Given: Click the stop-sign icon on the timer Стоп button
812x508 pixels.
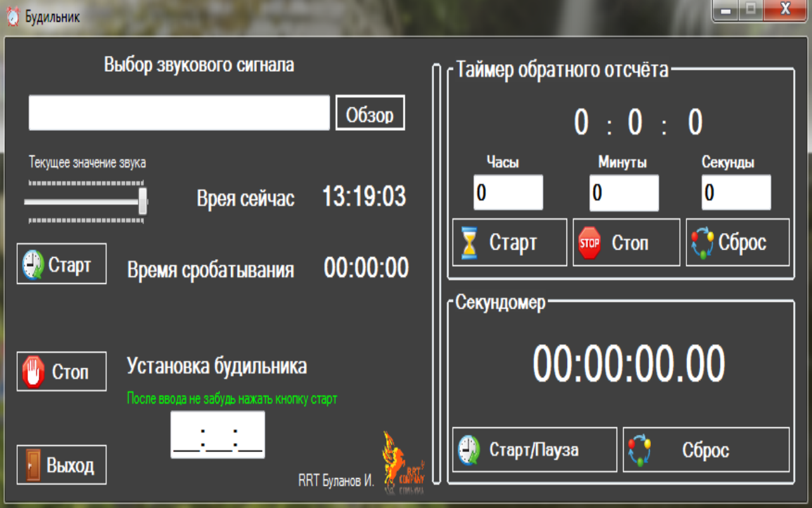Looking at the screenshot, I should (589, 242).
